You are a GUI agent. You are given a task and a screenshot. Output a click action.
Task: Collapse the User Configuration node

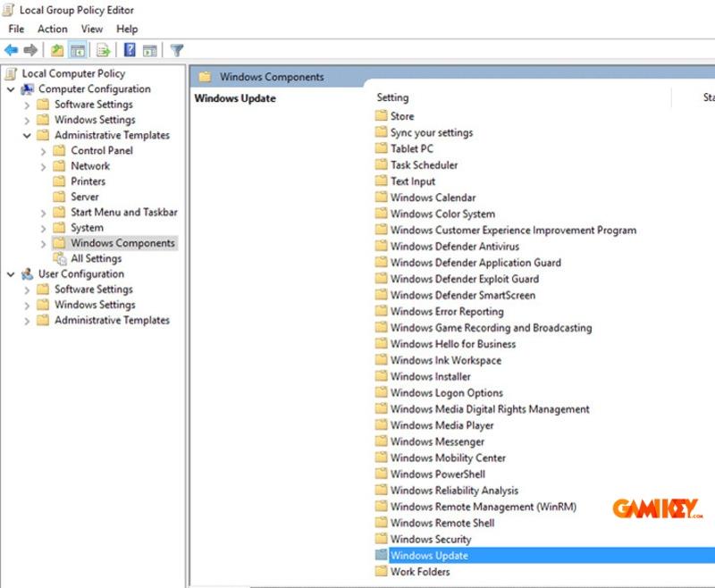[x=11, y=274]
